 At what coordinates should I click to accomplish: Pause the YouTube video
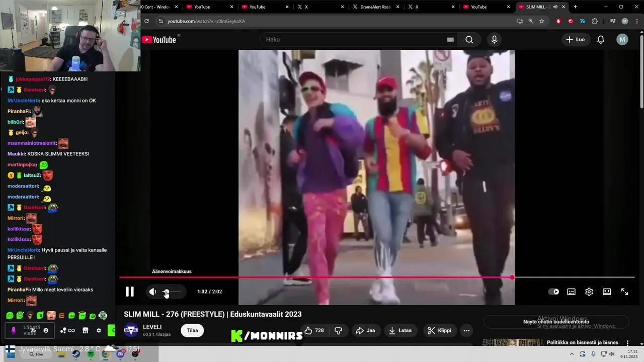129,292
